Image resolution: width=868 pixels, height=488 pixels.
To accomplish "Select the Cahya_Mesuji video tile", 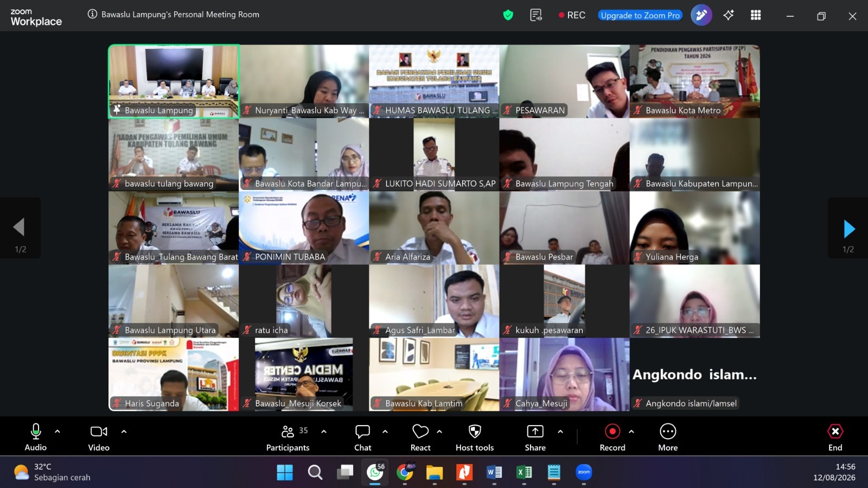I will coord(564,375).
